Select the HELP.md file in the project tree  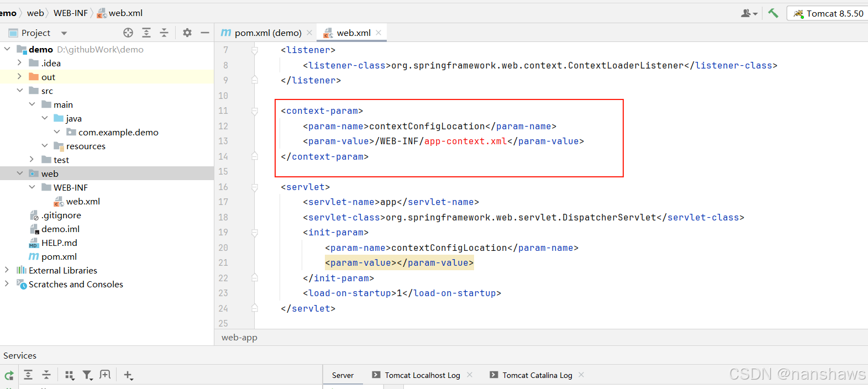59,243
